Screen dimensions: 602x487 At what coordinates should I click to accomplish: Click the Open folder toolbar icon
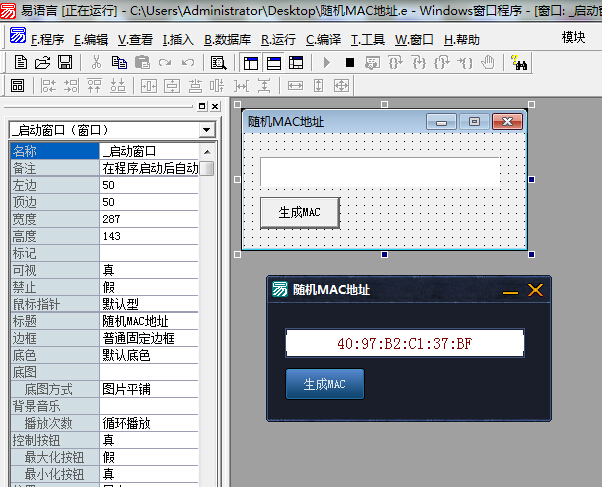[43, 63]
